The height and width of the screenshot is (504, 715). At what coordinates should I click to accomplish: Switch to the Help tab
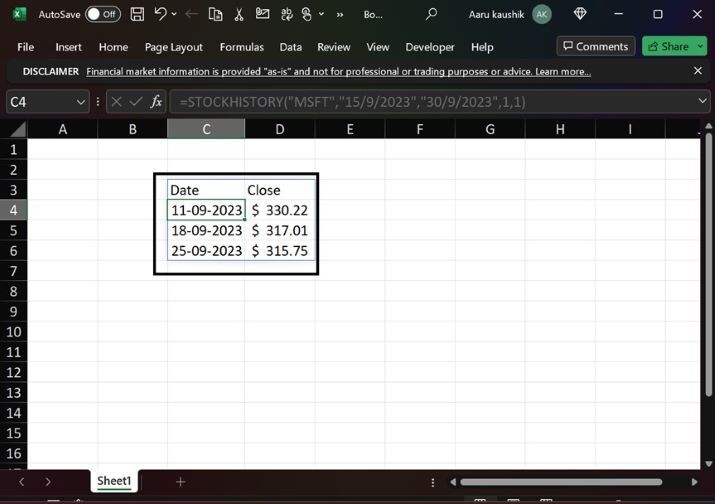pyautogui.click(x=482, y=47)
